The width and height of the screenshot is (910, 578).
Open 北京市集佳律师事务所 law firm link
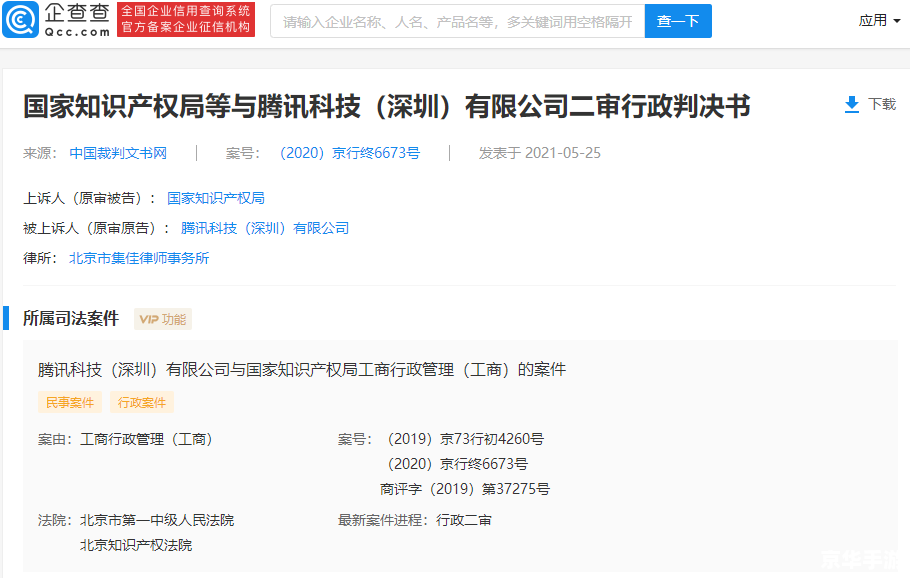point(139,258)
